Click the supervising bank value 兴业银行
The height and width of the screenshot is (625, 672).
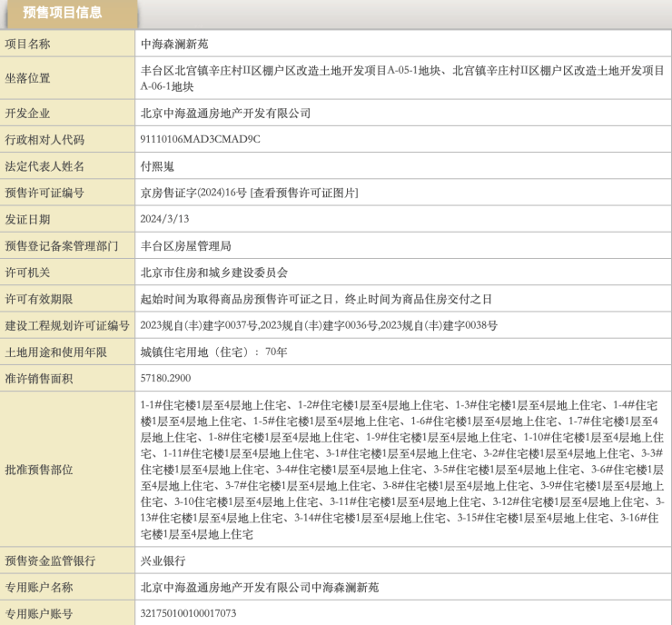click(x=163, y=561)
